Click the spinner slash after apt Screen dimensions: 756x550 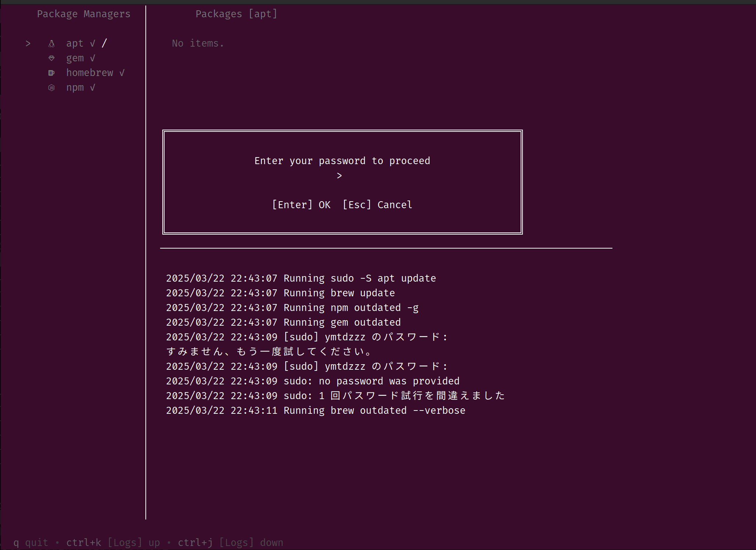pyautogui.click(x=104, y=43)
